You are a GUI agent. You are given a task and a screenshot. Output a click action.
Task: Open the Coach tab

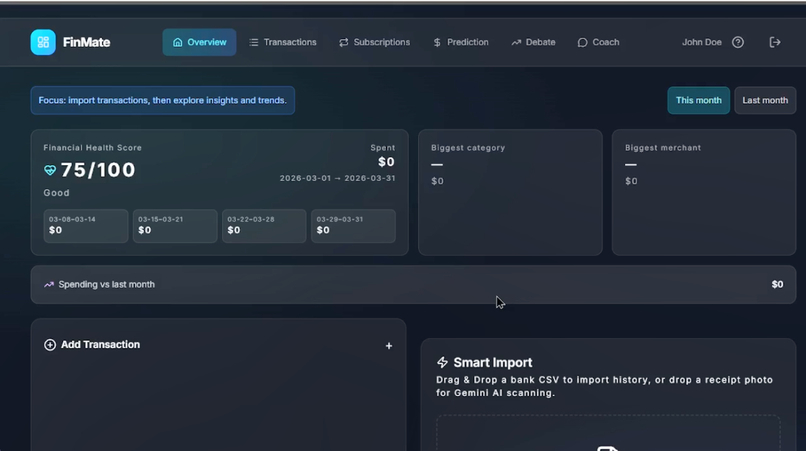pyautogui.click(x=598, y=42)
